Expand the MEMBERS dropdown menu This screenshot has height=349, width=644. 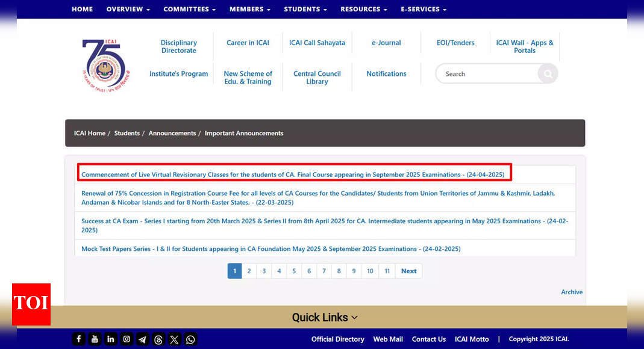(x=250, y=9)
